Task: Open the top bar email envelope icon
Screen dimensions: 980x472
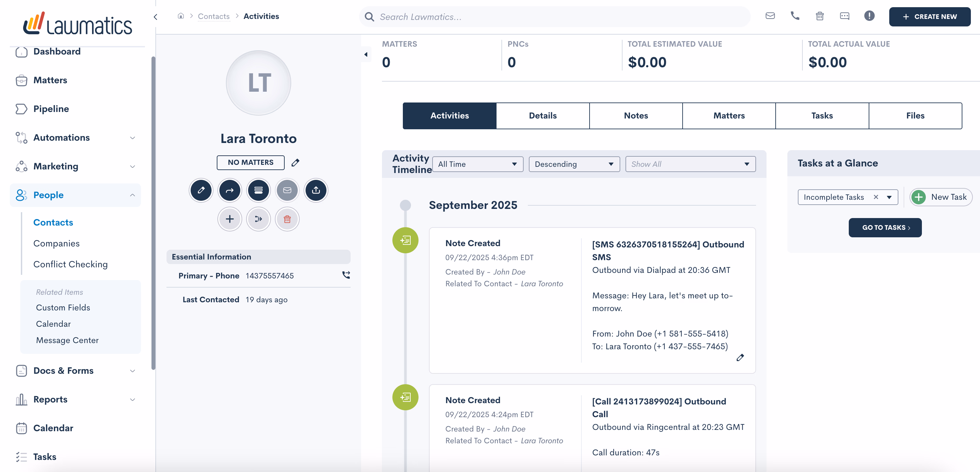Action: [770, 16]
